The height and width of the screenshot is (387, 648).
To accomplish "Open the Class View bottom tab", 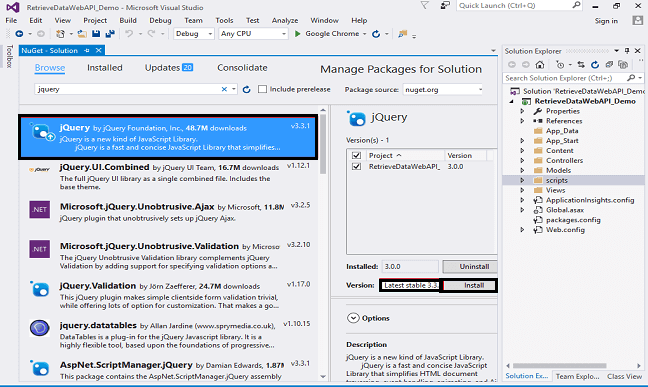I will [x=624, y=376].
